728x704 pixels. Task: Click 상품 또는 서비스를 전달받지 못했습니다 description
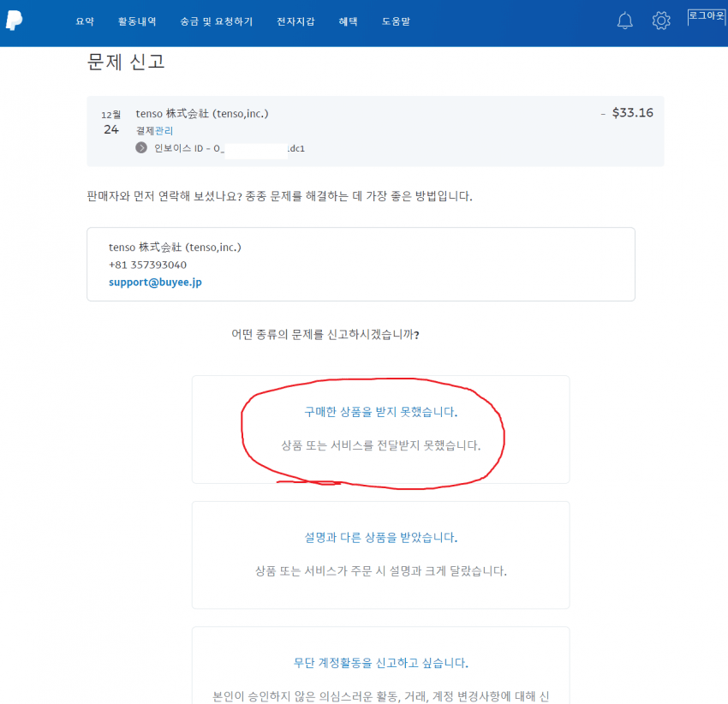[381, 445]
